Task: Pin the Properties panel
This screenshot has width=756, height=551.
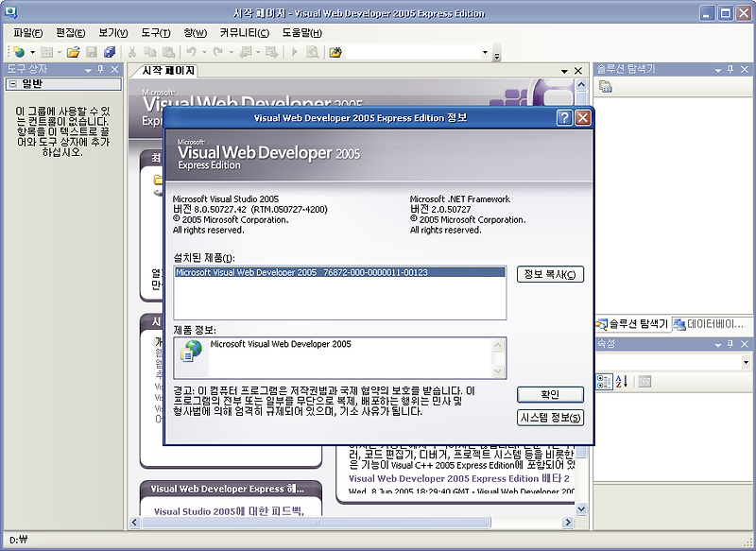Action: click(730, 344)
